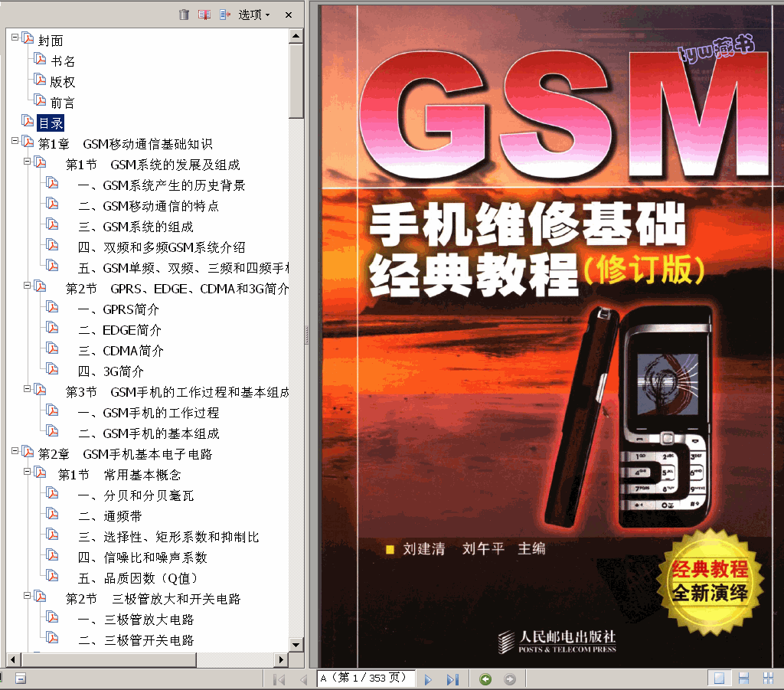Open the 选项 options dropdown

(253, 15)
